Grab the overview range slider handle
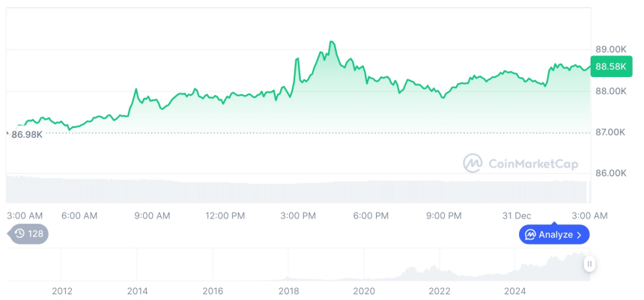 pos(590,264)
